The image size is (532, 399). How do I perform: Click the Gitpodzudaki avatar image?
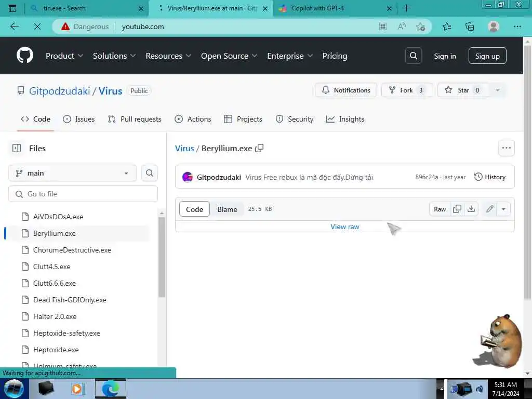187,177
